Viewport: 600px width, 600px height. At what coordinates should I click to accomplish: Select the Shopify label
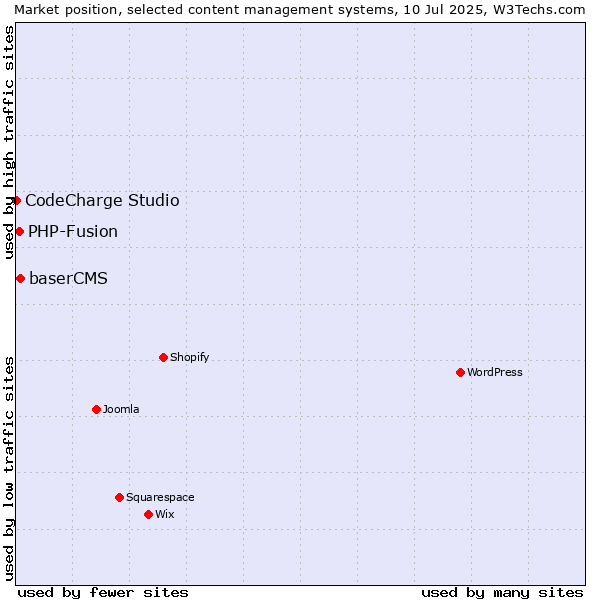pos(189,357)
